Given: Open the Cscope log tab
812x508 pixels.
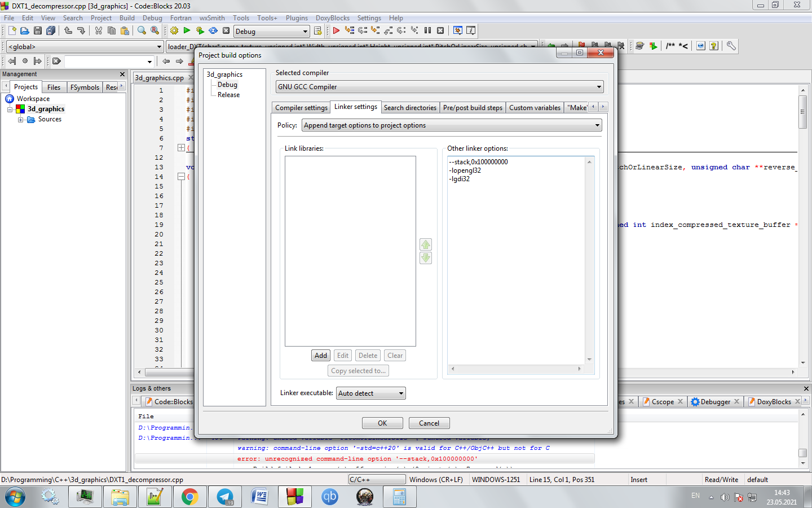Looking at the screenshot, I should point(663,402).
